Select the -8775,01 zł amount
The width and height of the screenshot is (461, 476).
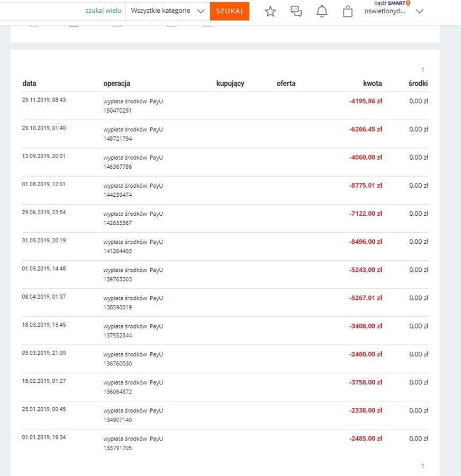pyautogui.click(x=366, y=186)
